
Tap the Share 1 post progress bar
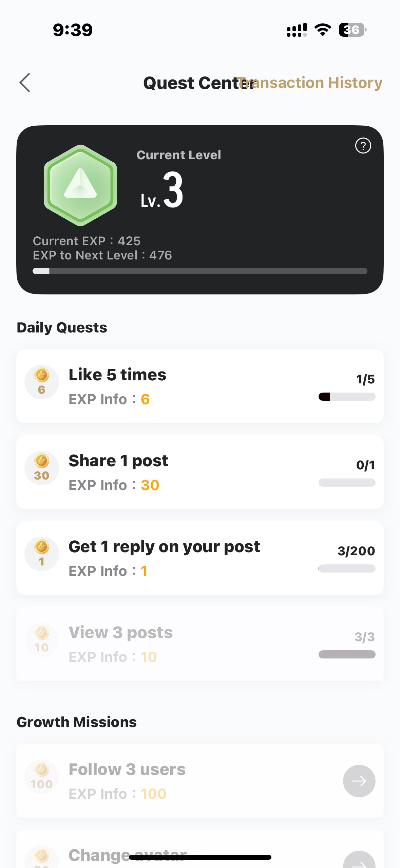click(347, 483)
